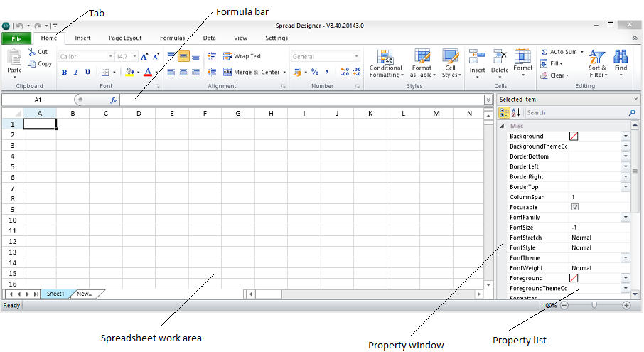
Task: Click the Cut scissors icon
Action: 32,52
